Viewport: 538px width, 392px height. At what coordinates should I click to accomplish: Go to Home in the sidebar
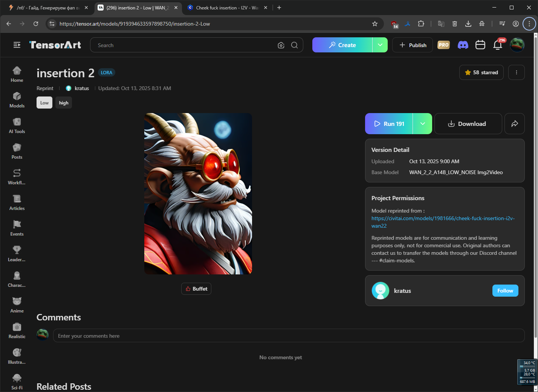[17, 75]
